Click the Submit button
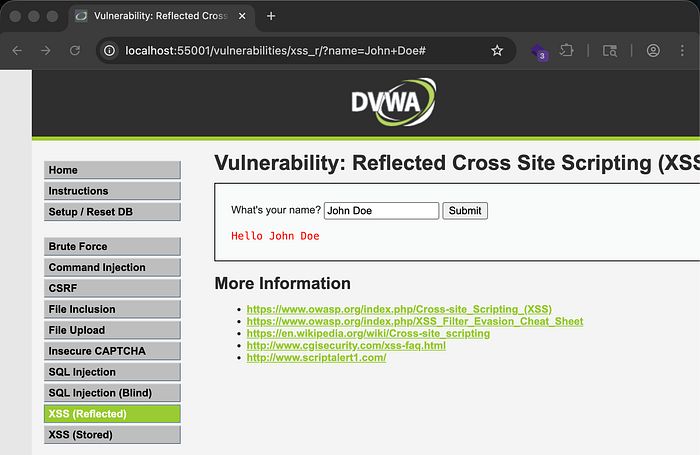The image size is (700, 455). 465,211
